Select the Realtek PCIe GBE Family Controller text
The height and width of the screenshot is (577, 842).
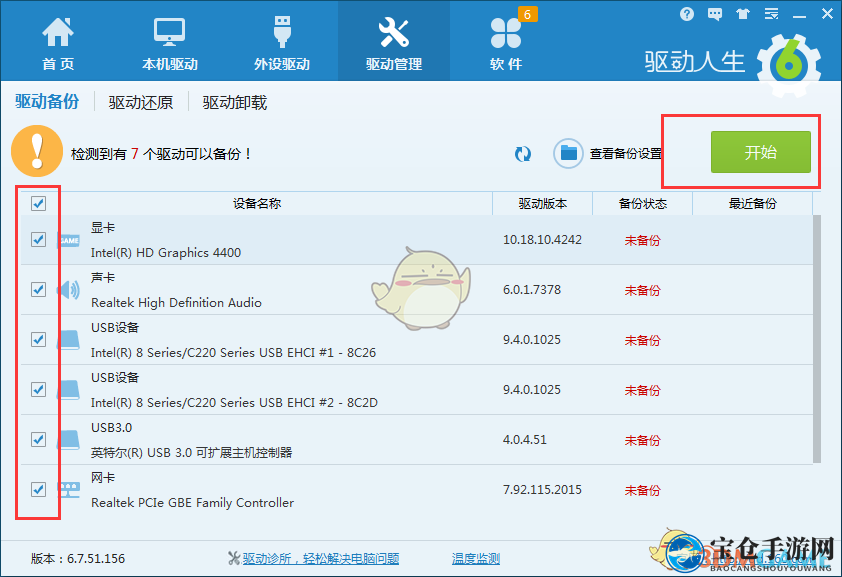pos(192,502)
